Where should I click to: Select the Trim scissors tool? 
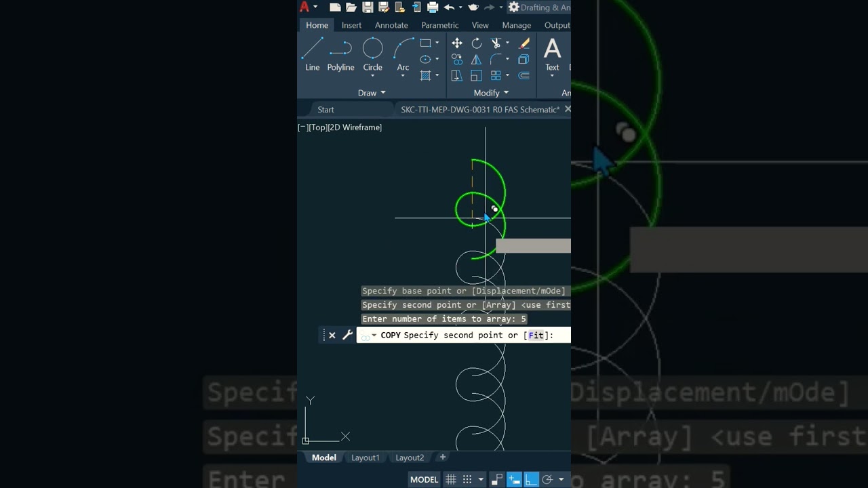click(496, 43)
